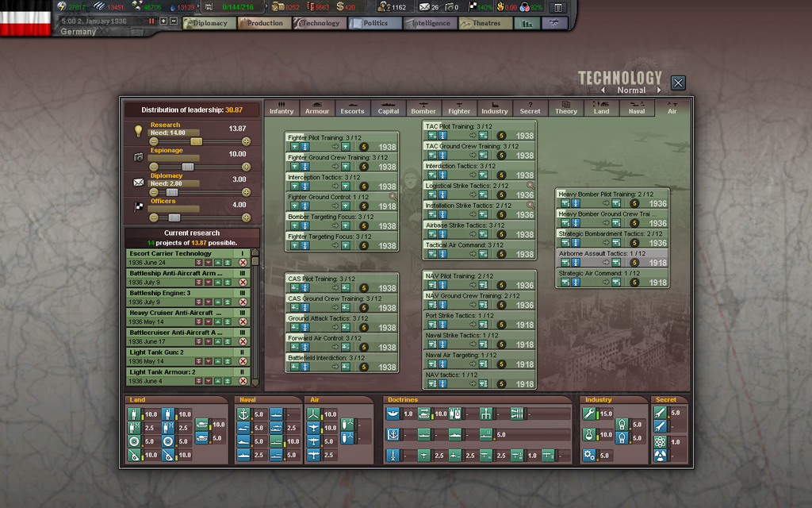This screenshot has width=812, height=508.
Task: Open the statistics ledger icon in top bar
Action: [x=527, y=23]
